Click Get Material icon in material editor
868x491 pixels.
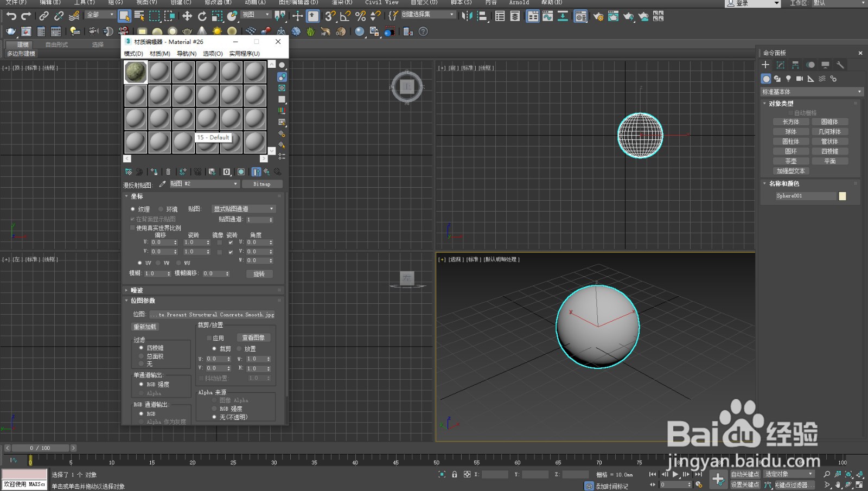pyautogui.click(x=129, y=172)
